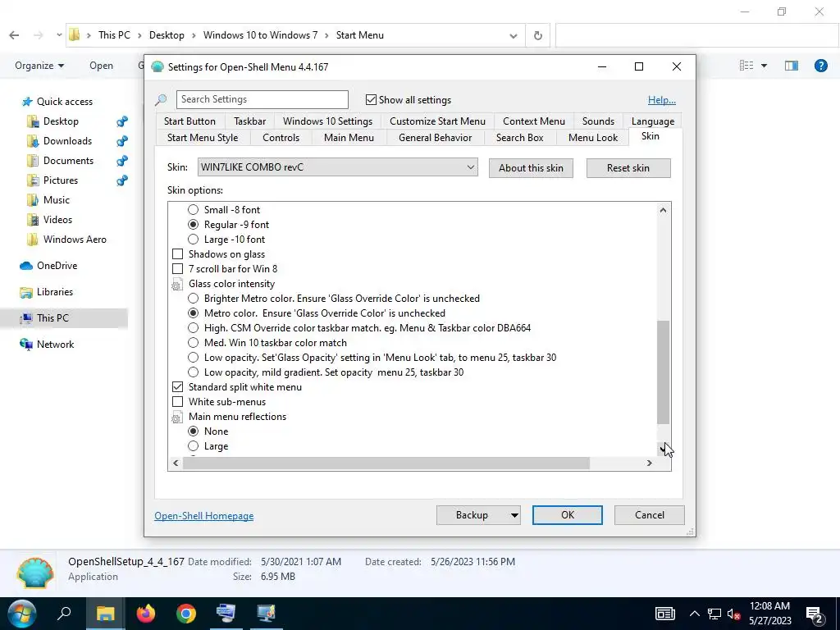Open Explorer view options dropdown arrow

764,66
